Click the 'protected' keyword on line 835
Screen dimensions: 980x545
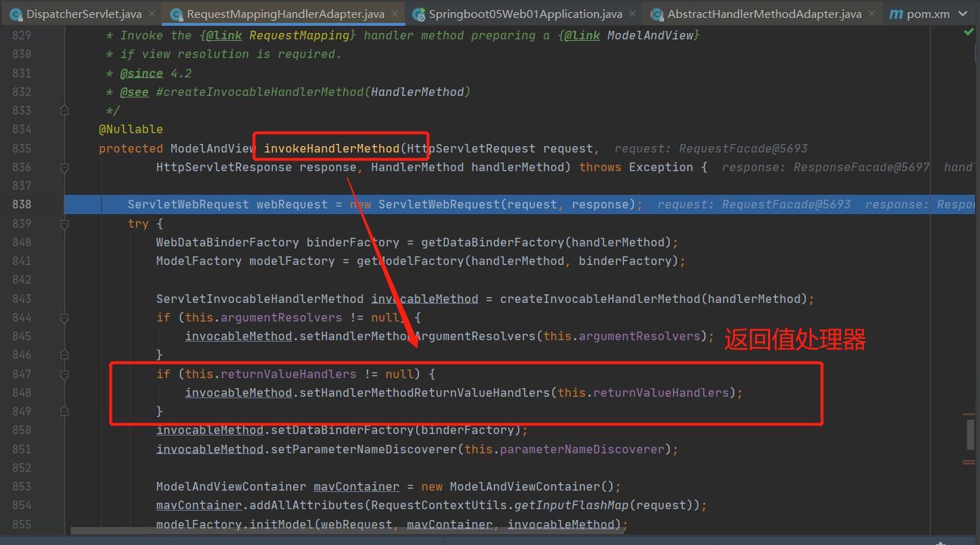(x=131, y=148)
